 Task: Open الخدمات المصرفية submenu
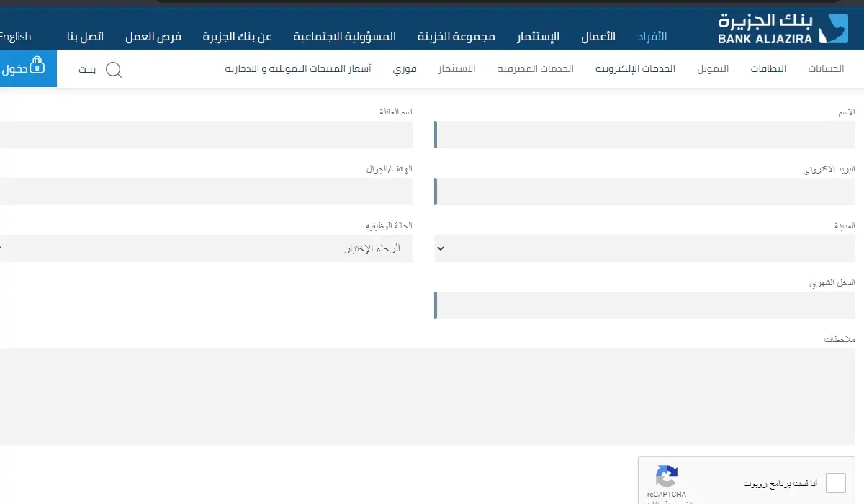pos(535,69)
